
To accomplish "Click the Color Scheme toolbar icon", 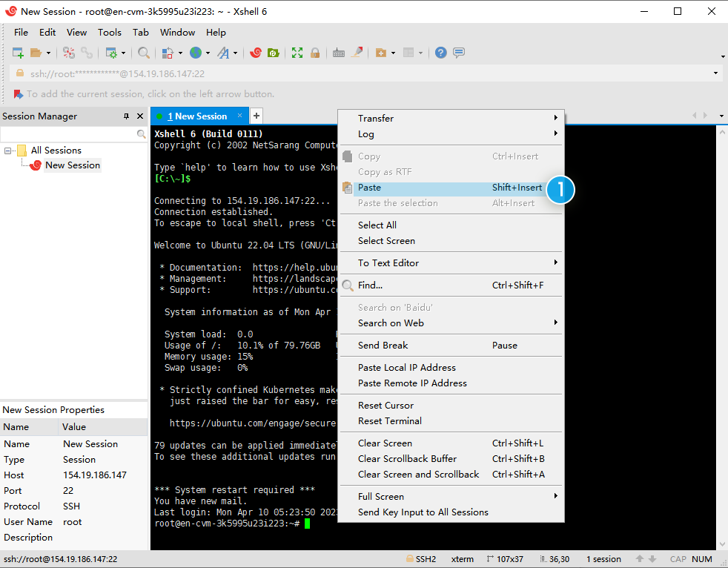I will 168,53.
